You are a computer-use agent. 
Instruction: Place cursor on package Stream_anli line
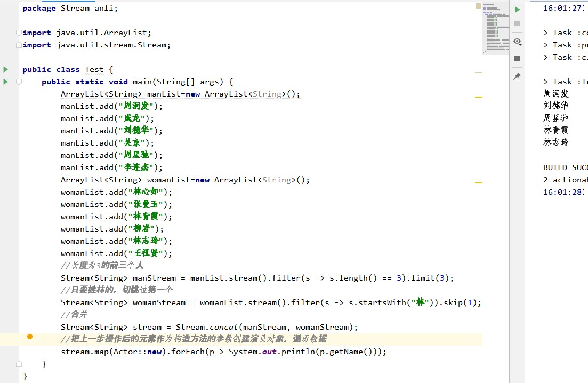point(70,8)
